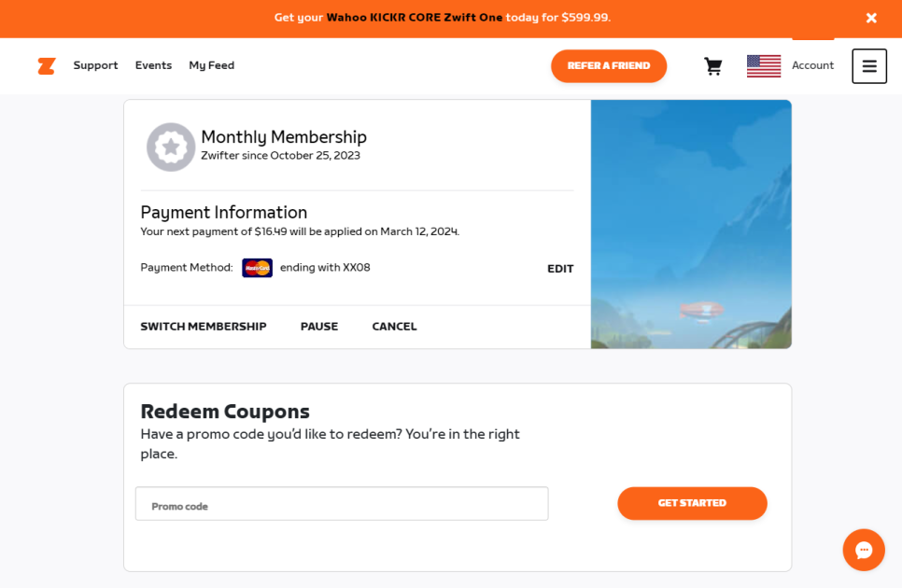Open My Feed
The height and width of the screenshot is (588, 902).
pos(212,65)
